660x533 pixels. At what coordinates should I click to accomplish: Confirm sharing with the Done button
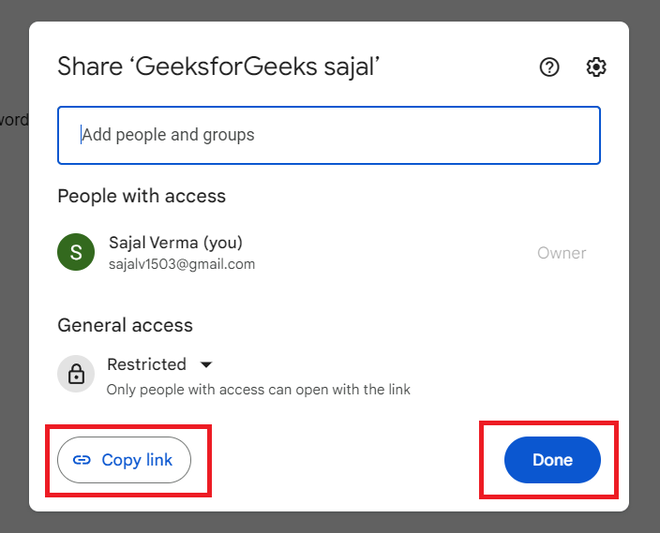[x=552, y=460]
